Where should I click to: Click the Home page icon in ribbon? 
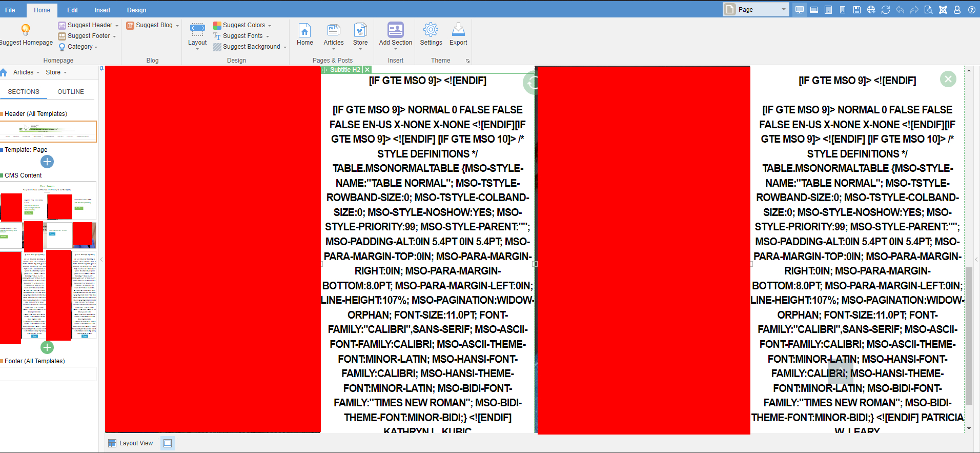(x=305, y=30)
